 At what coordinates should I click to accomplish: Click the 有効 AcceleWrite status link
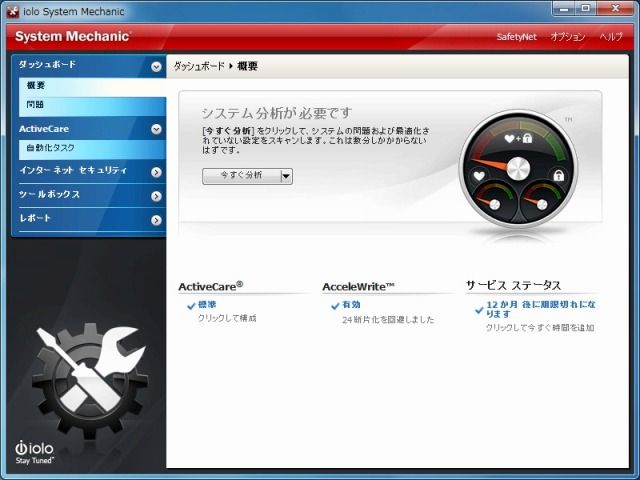(351, 304)
